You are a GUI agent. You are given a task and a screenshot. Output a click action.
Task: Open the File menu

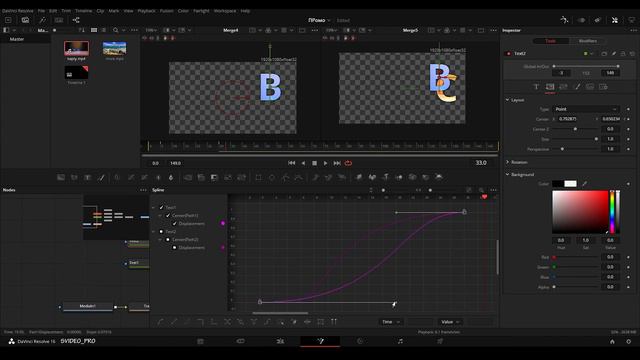click(41, 11)
